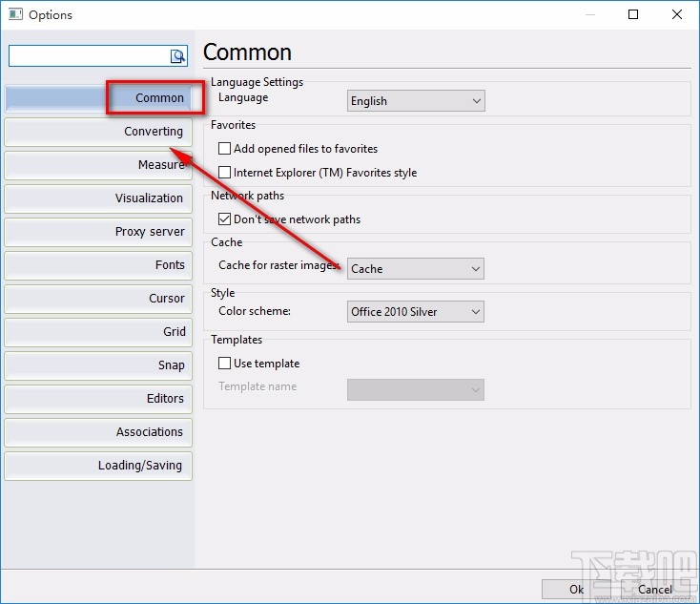The image size is (700, 604).
Task: Click the Color scheme label
Action: click(255, 311)
